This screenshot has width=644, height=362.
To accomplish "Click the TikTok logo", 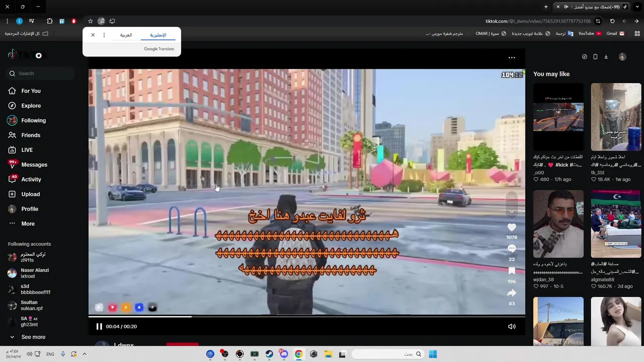I will pos(28,55).
